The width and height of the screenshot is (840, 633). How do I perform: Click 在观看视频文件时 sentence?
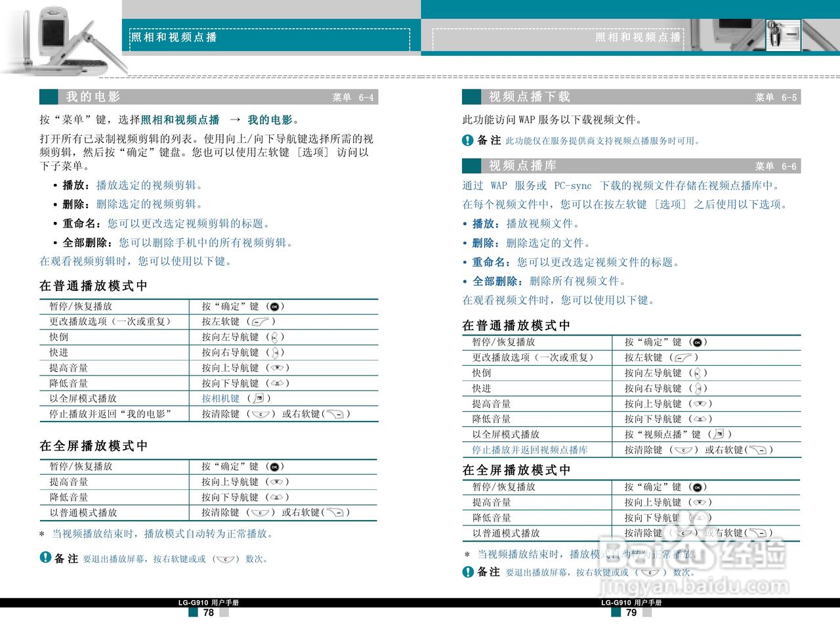558,300
